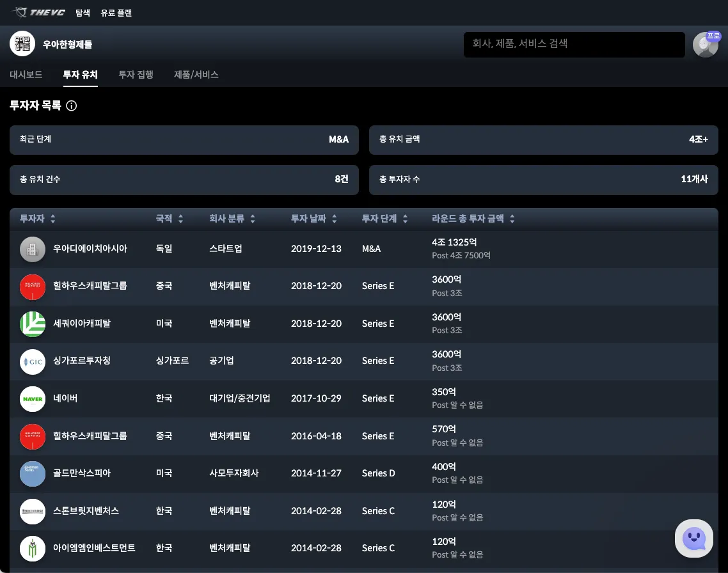Open the 탐색 menu in the top bar
The height and width of the screenshot is (573, 728).
click(83, 13)
